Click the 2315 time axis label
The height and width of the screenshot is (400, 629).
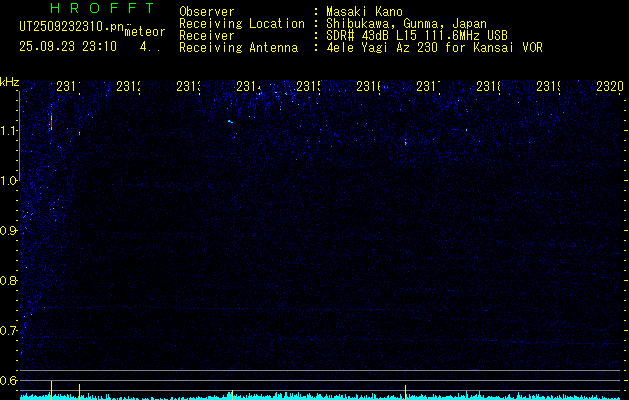pos(308,86)
